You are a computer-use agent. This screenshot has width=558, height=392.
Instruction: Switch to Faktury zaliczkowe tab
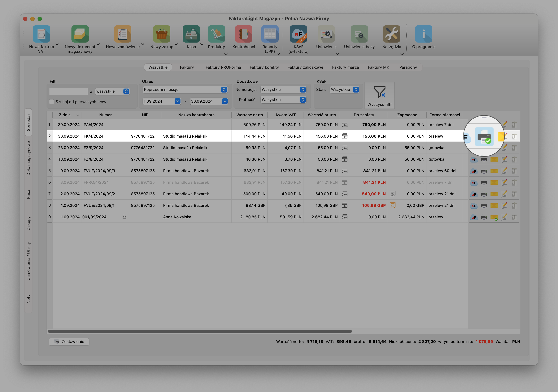[x=305, y=67]
